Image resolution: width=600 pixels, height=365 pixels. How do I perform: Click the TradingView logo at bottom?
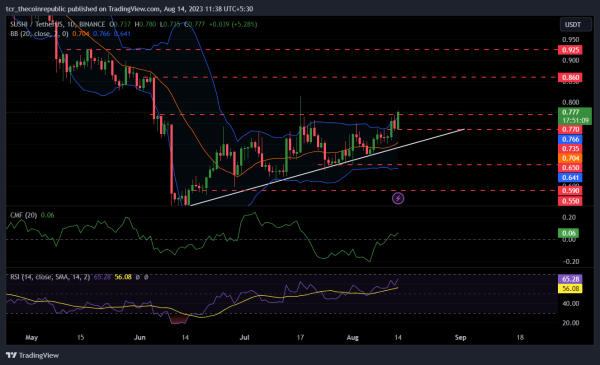[33, 355]
